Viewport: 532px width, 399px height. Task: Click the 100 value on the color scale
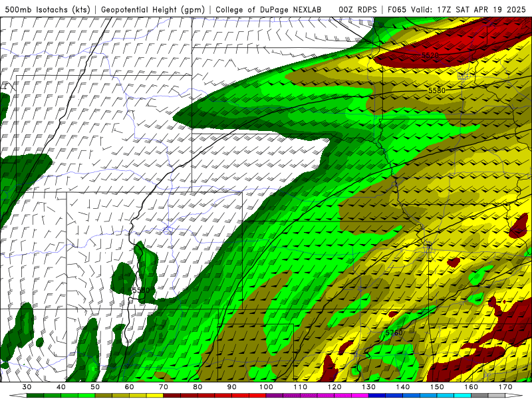pos(266,387)
